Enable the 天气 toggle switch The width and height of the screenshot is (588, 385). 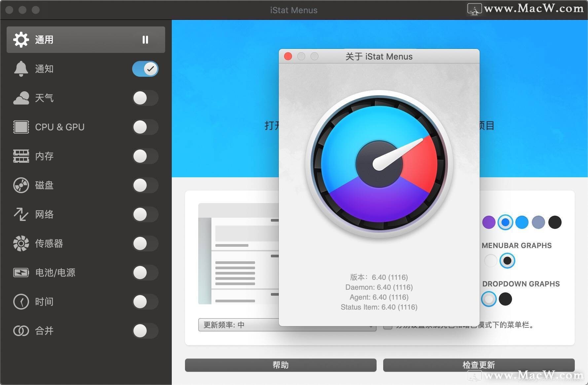tap(145, 98)
